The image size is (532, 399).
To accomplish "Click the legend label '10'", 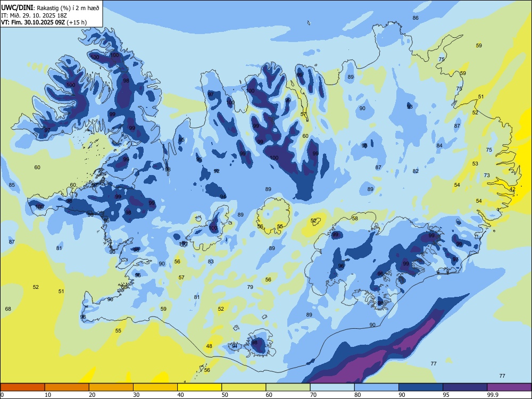I will [48, 395].
